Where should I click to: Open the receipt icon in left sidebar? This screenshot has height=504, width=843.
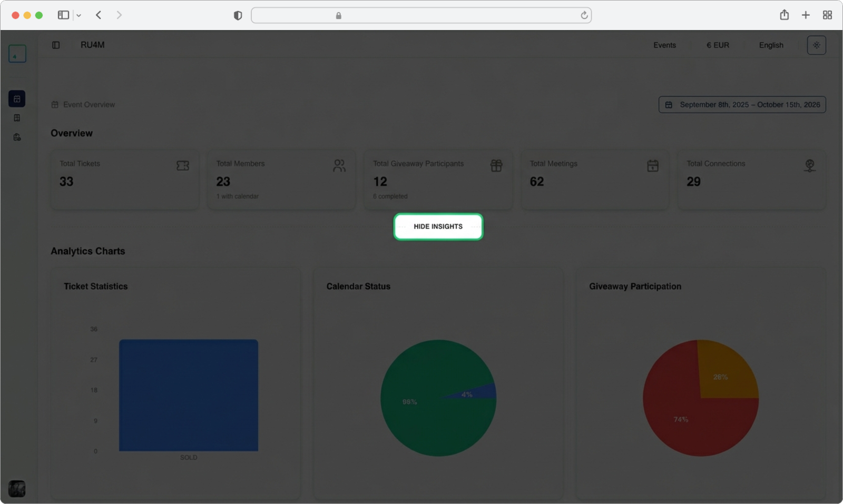click(x=17, y=118)
